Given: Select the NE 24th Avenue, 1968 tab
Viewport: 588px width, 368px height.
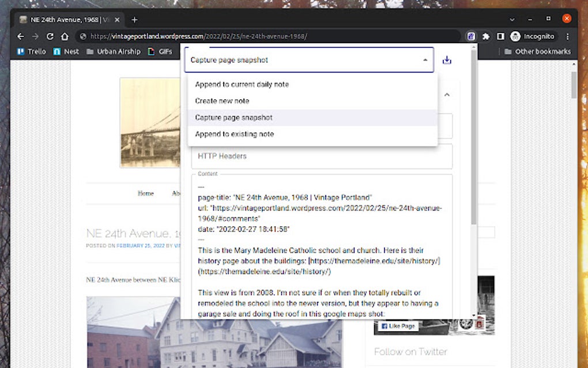Looking at the screenshot, I should pyautogui.click(x=69, y=20).
